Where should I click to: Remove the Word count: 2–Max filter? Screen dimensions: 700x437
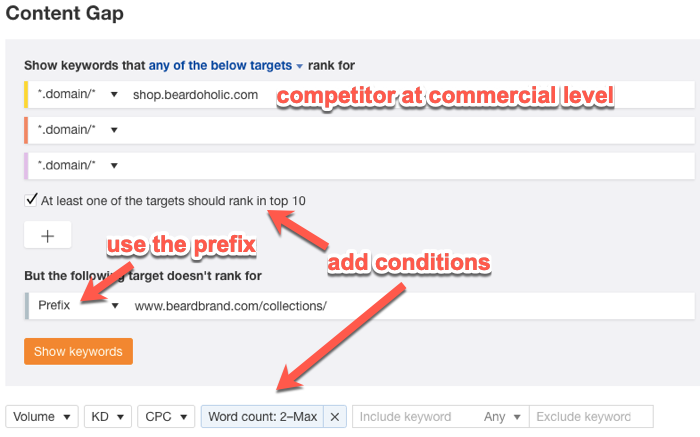click(335, 417)
